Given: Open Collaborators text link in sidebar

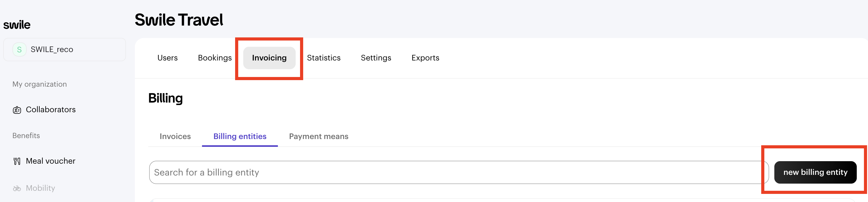Looking at the screenshot, I should pyautogui.click(x=51, y=109).
